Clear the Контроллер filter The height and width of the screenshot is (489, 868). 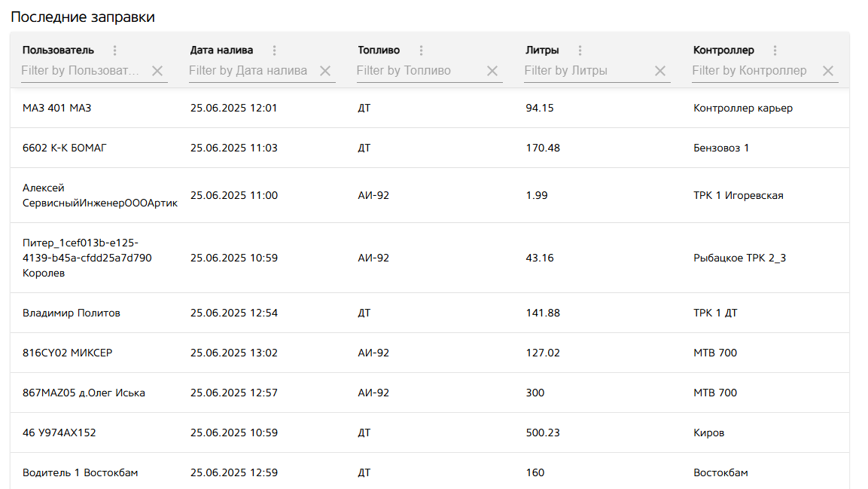coord(828,71)
